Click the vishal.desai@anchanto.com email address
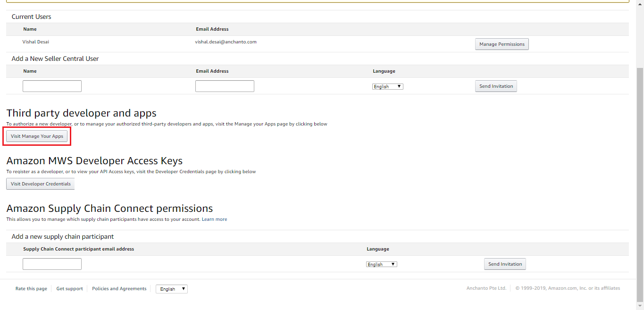Viewport: 644px width, 310px height. (x=226, y=42)
